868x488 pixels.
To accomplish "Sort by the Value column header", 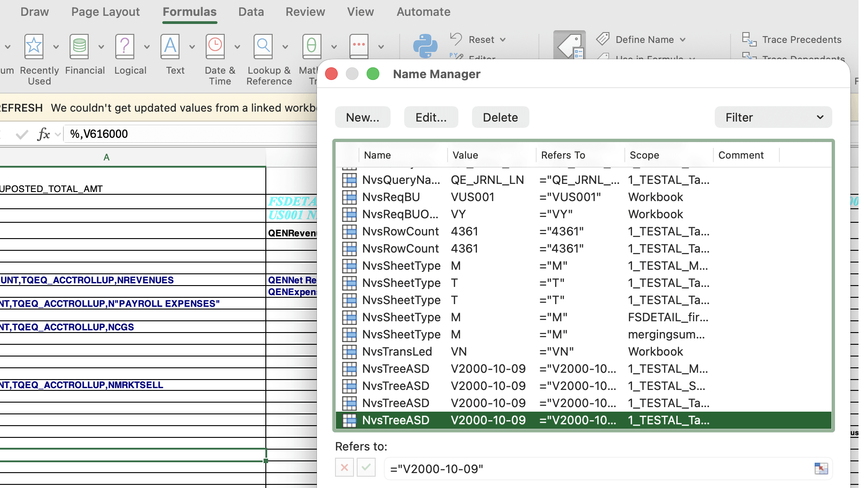I will [x=491, y=155].
